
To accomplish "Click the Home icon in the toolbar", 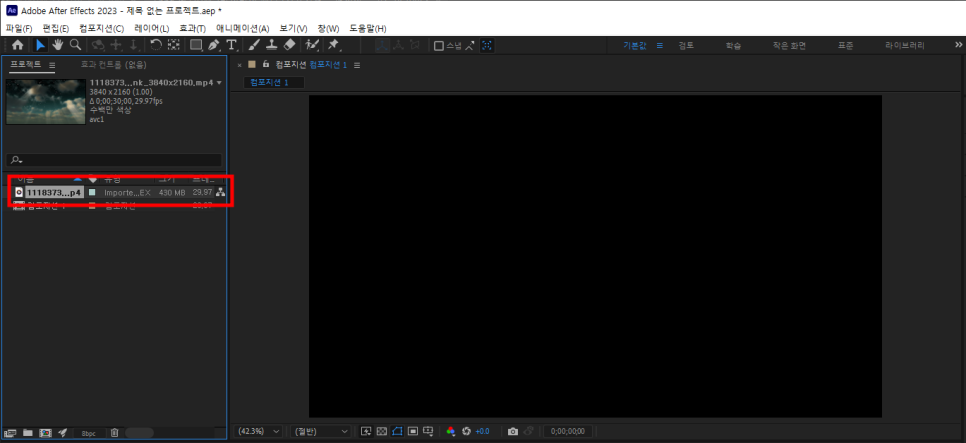I will click(x=17, y=45).
